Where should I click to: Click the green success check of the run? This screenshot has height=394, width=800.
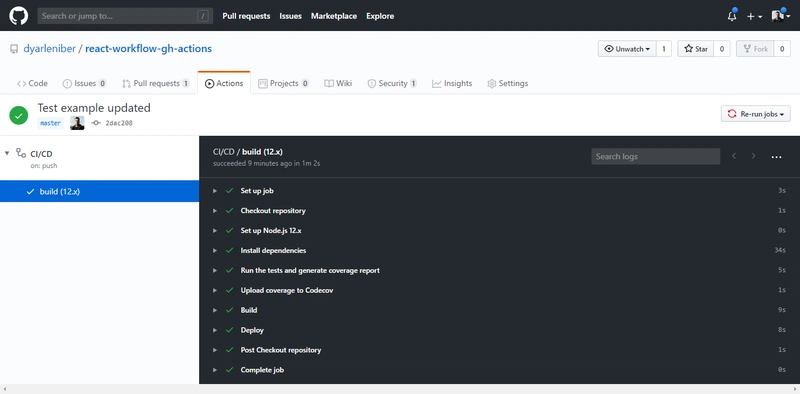click(19, 115)
